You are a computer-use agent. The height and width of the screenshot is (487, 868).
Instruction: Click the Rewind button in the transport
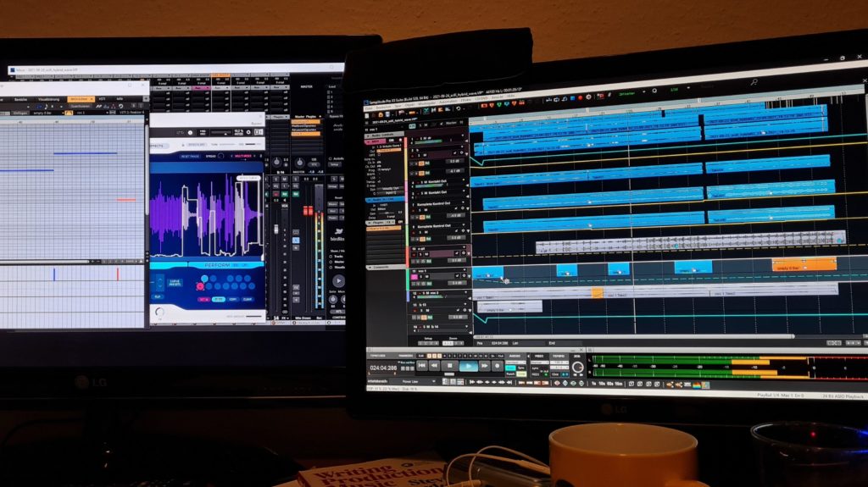(x=434, y=366)
